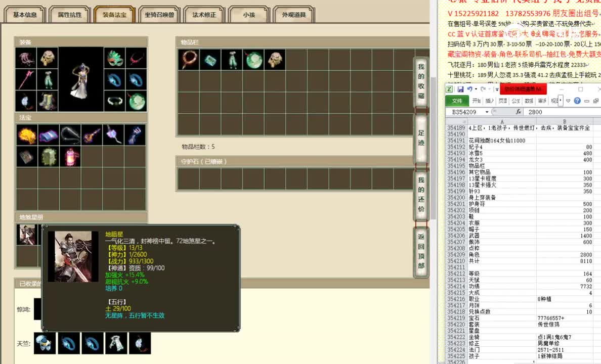Select the equipped purple spear weapon icon

[26, 79]
